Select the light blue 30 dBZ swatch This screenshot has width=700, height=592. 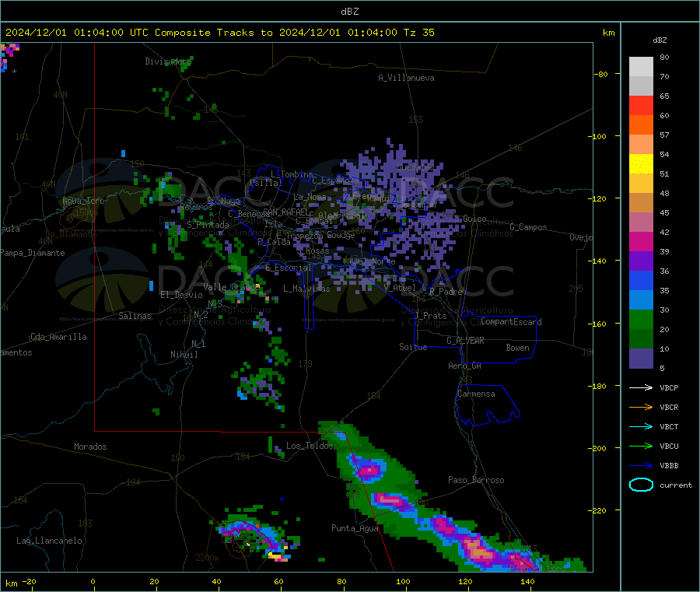[641, 300]
